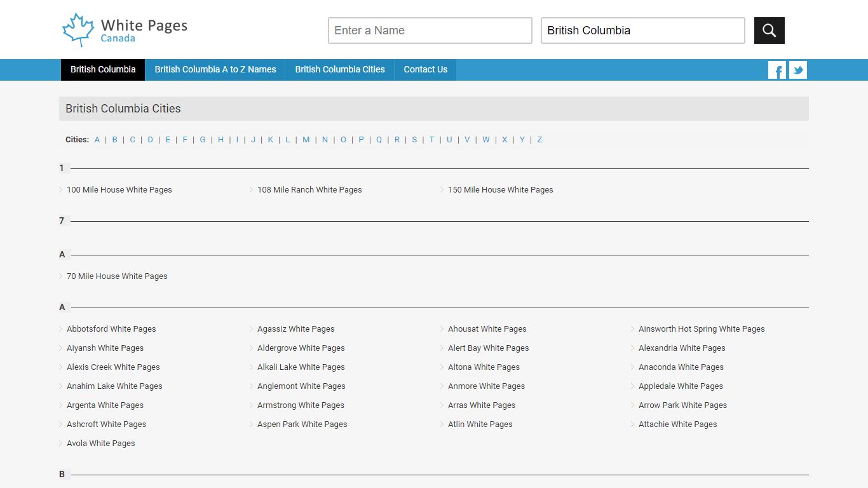Open Aspen Park White Pages link
868x488 pixels.
tap(302, 424)
